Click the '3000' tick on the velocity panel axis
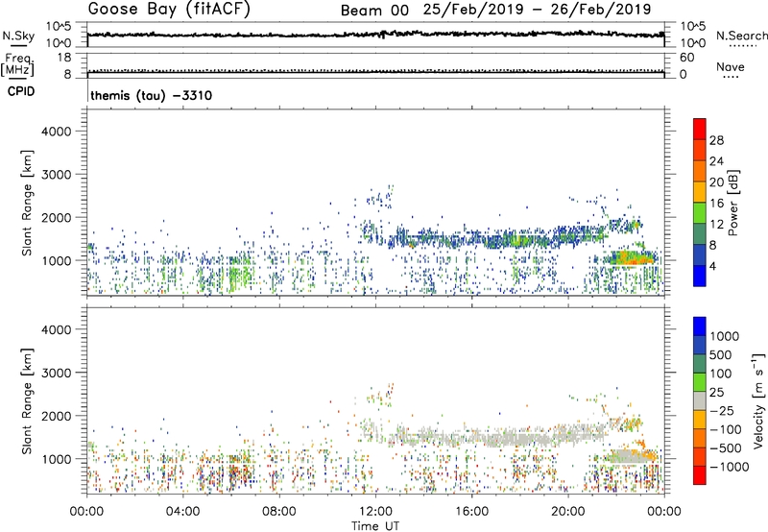This screenshot has width=768, height=532. click(56, 373)
